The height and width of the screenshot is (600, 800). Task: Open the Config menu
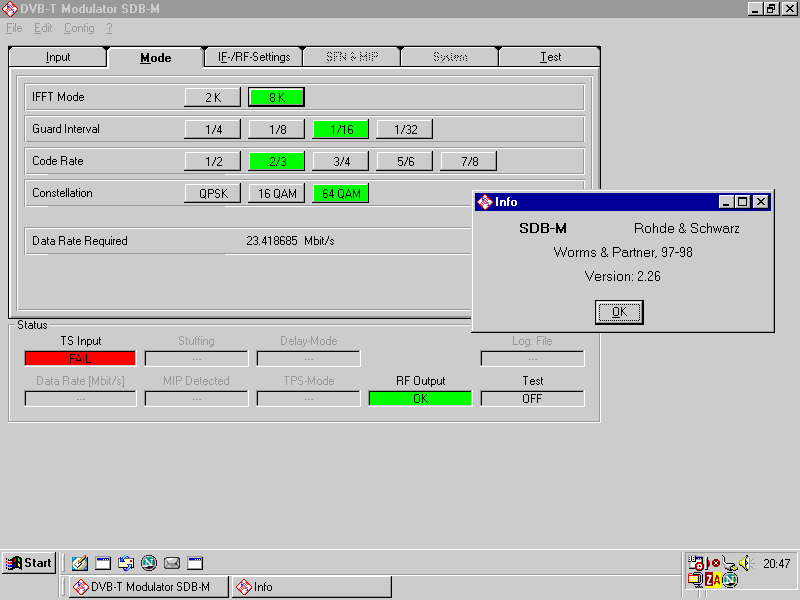point(79,29)
